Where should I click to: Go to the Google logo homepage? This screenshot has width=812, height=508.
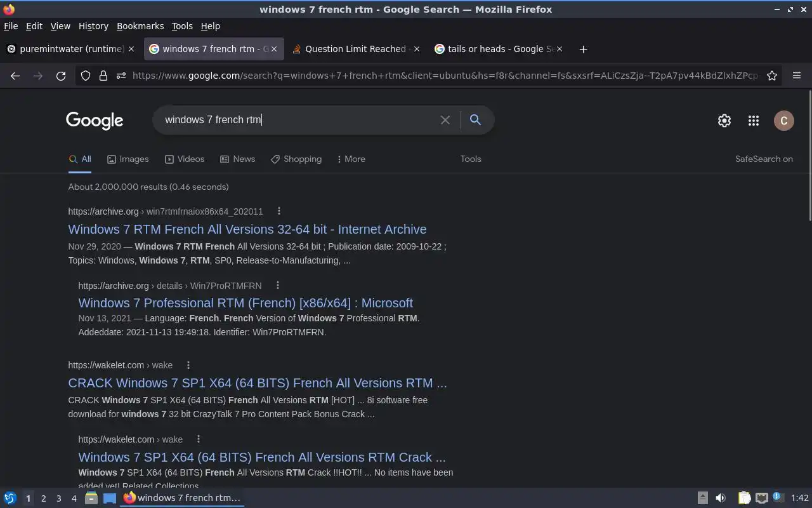(95, 121)
